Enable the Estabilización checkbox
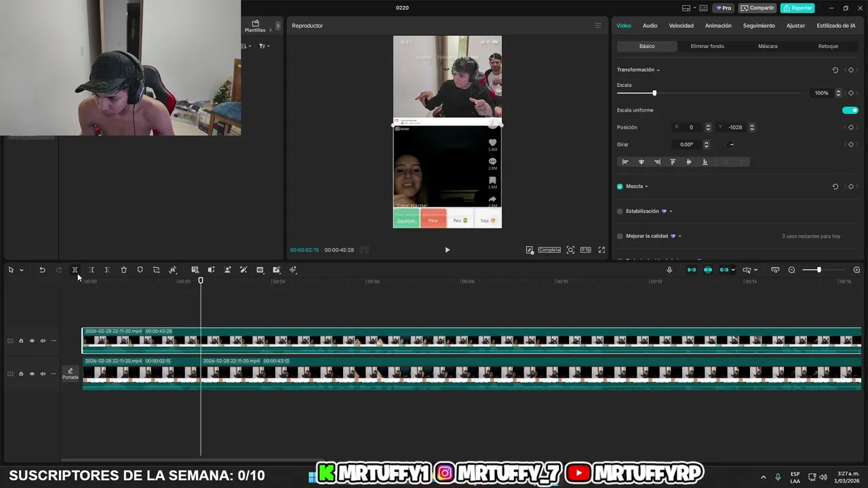868x488 pixels. pos(620,211)
